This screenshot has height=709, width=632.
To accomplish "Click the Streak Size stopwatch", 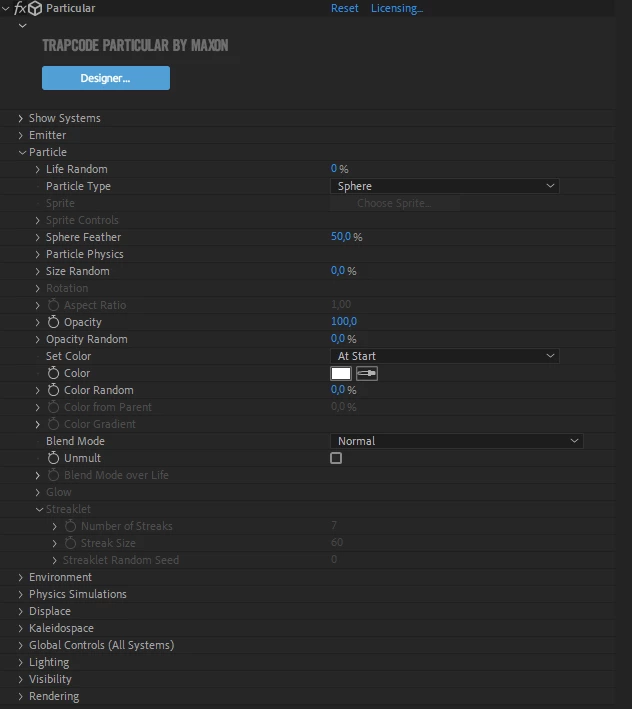I will click(x=70, y=543).
